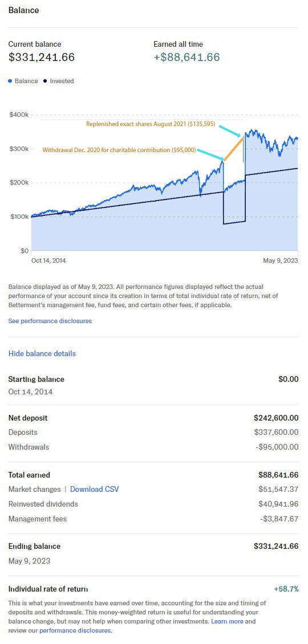
Task: Click the blue Balance legend dot
Action: coord(10,81)
